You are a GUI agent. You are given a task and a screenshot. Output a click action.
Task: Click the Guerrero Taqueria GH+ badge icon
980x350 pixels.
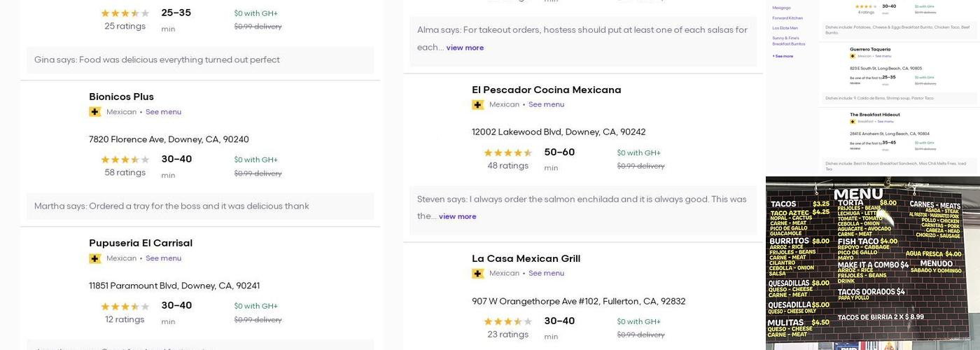[853, 56]
